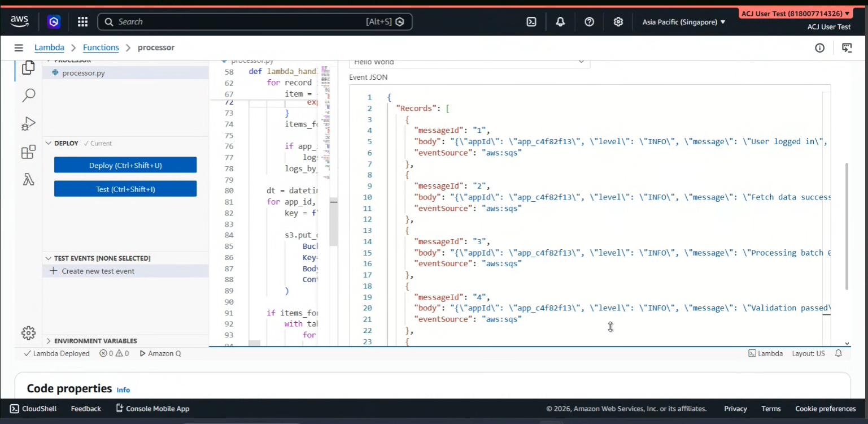Click Lambda Deployed status bar item
868x424 pixels.
coord(56,353)
